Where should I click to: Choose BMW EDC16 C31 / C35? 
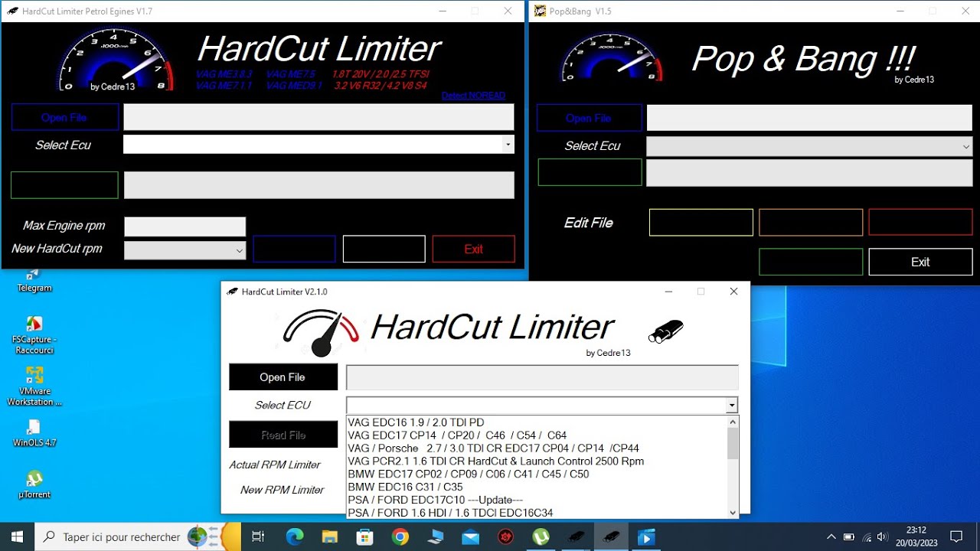click(x=536, y=487)
